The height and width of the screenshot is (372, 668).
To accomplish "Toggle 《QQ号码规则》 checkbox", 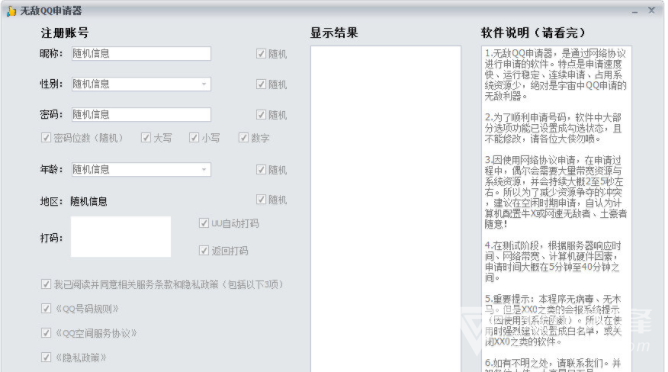I will 46,308.
